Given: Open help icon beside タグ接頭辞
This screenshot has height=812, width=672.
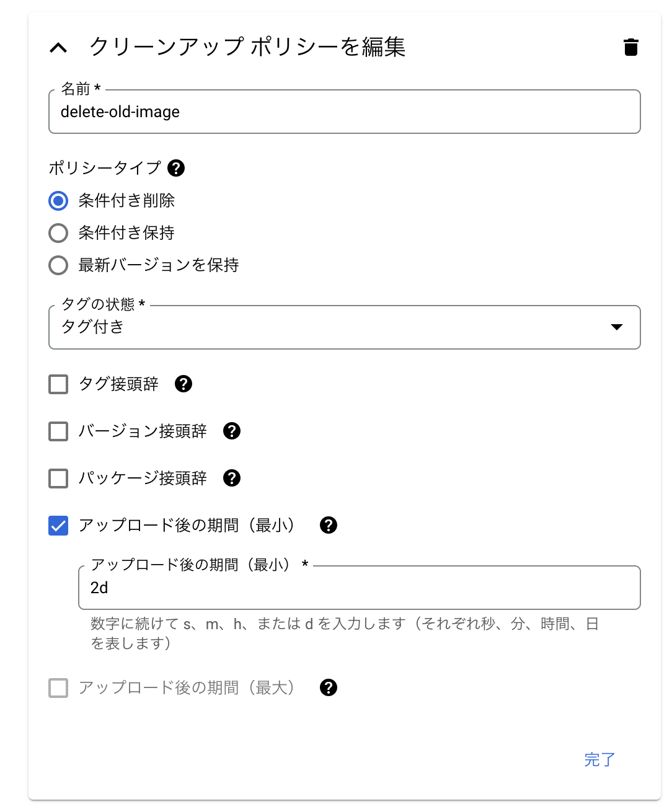Looking at the screenshot, I should click(183, 384).
